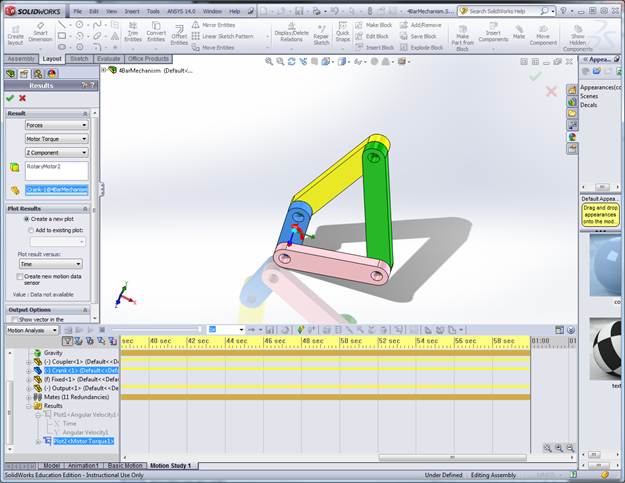Screen dimensions: 625x483
Task: Click the 50 sec timeline marker
Action: tap(351, 341)
